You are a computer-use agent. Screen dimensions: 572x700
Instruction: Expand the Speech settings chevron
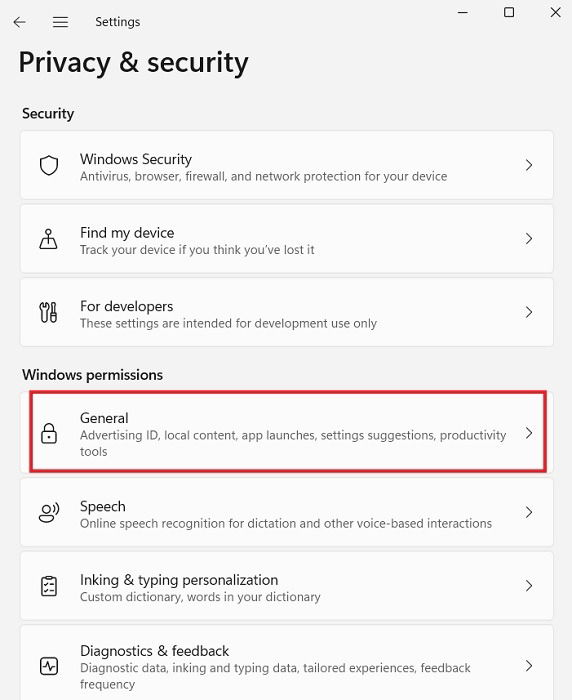point(529,512)
